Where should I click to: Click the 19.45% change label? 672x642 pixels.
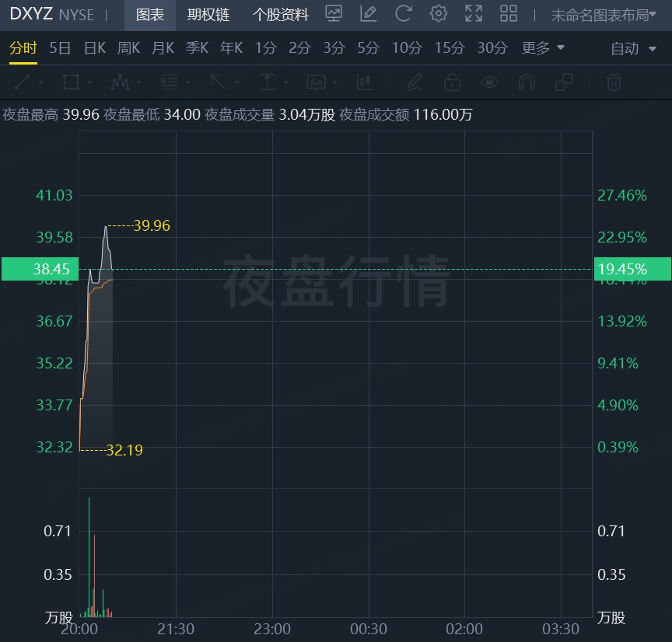click(x=632, y=269)
